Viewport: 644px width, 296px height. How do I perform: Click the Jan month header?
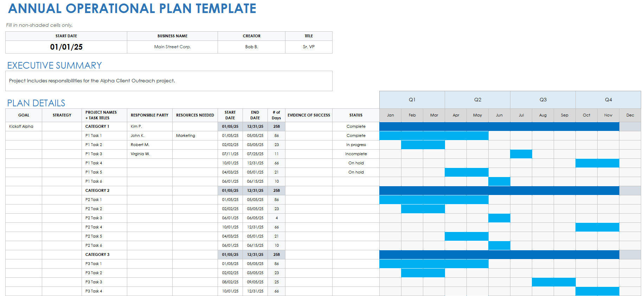click(x=390, y=115)
